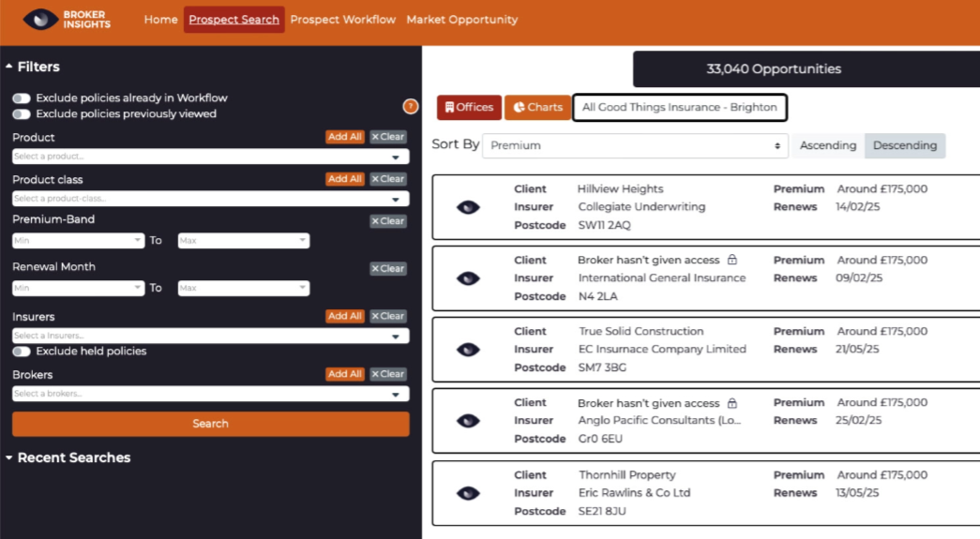This screenshot has height=539, width=980.
Task: Click renewal date 13/05/25
Action: [x=857, y=493]
